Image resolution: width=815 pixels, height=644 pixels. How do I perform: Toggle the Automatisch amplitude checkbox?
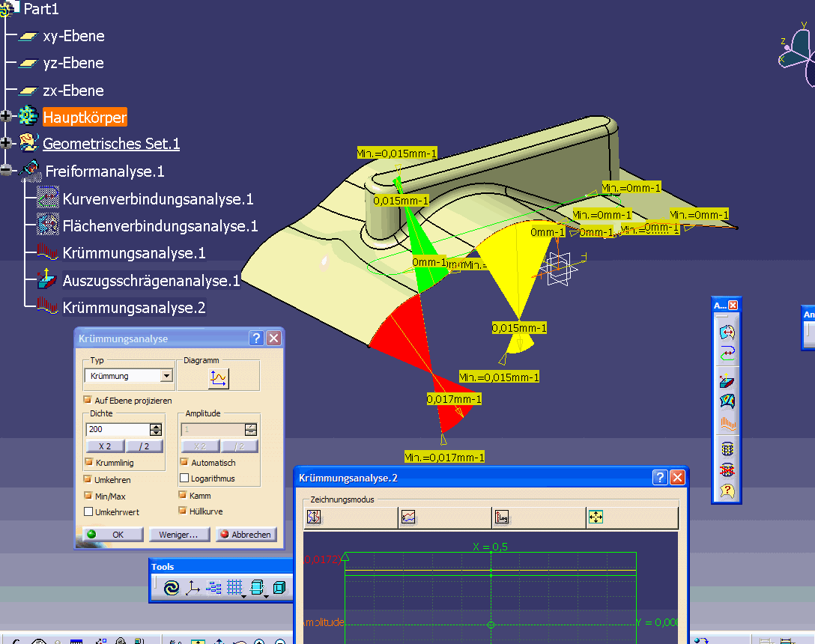184,462
